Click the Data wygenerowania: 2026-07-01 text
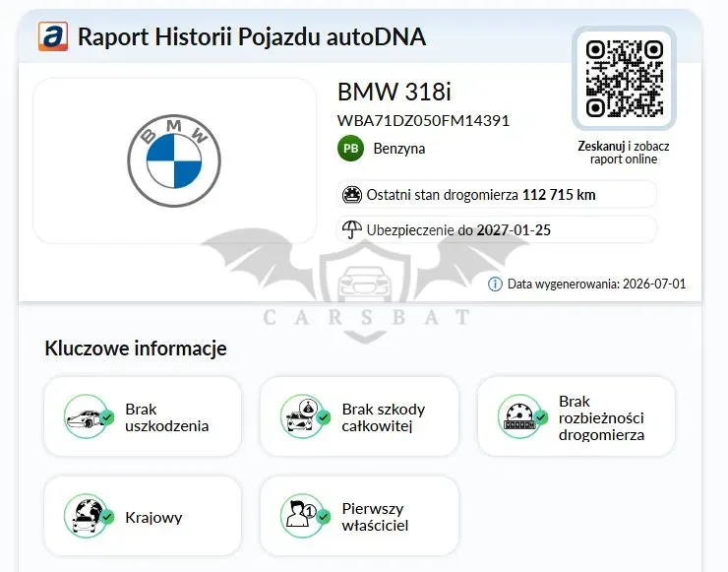The width and height of the screenshot is (728, 572). [x=596, y=284]
